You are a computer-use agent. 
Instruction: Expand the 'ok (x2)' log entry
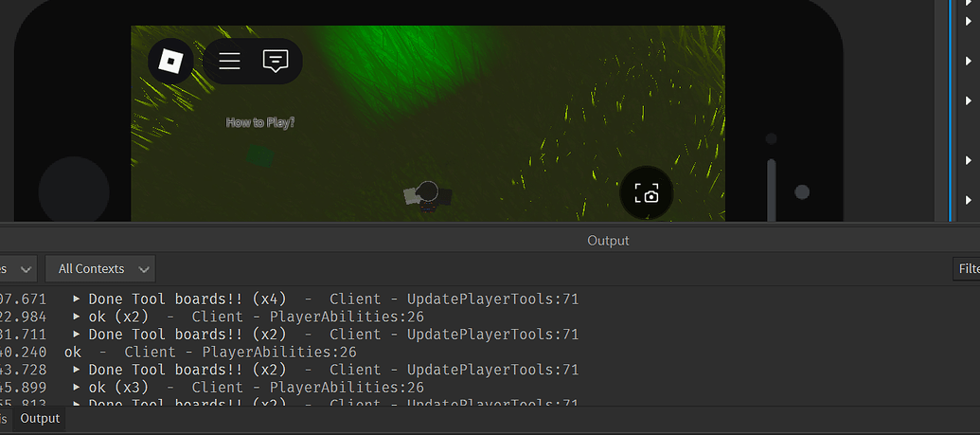pos(77,317)
